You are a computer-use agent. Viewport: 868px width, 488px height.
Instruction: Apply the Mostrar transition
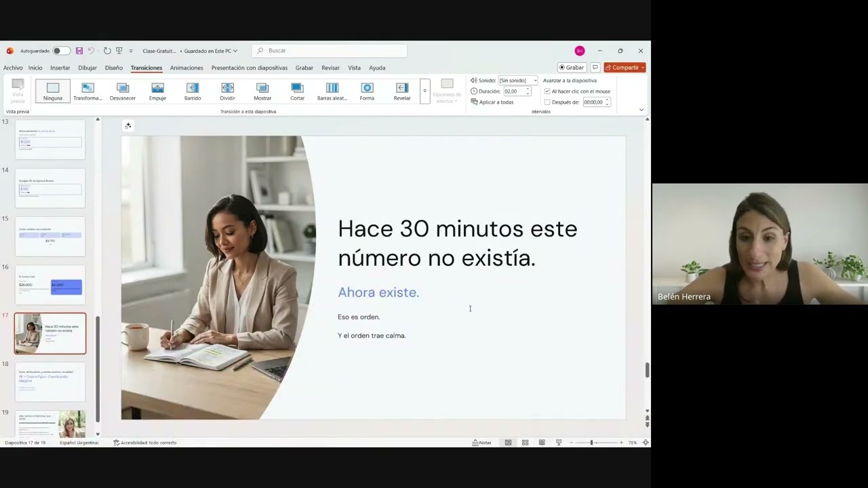click(x=262, y=91)
